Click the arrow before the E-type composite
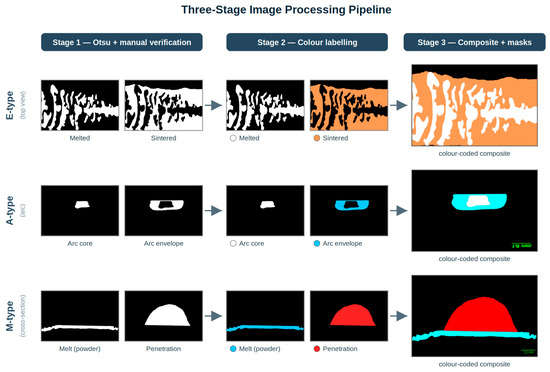550x372 pixels. [399, 105]
